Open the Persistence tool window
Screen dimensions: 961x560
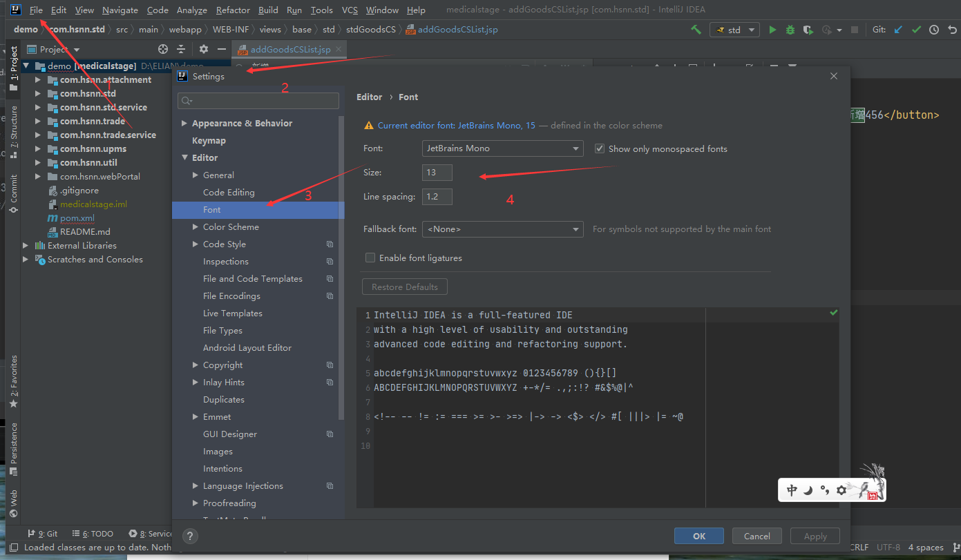13,449
